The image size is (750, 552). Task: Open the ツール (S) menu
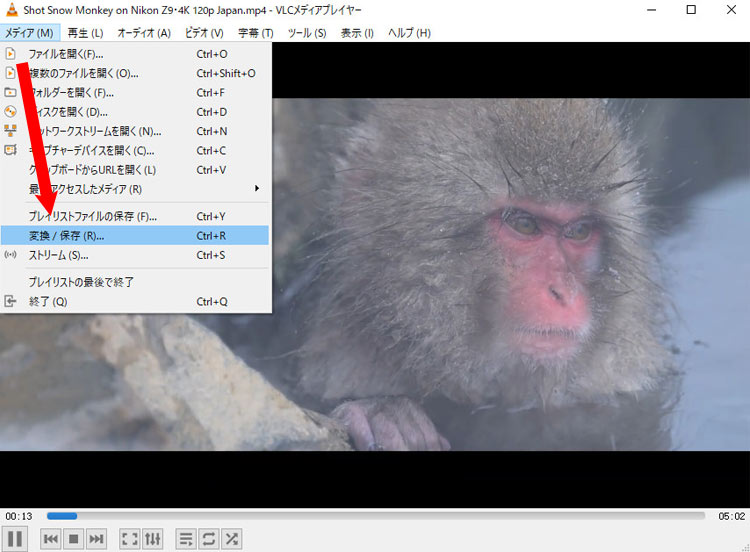point(307,33)
